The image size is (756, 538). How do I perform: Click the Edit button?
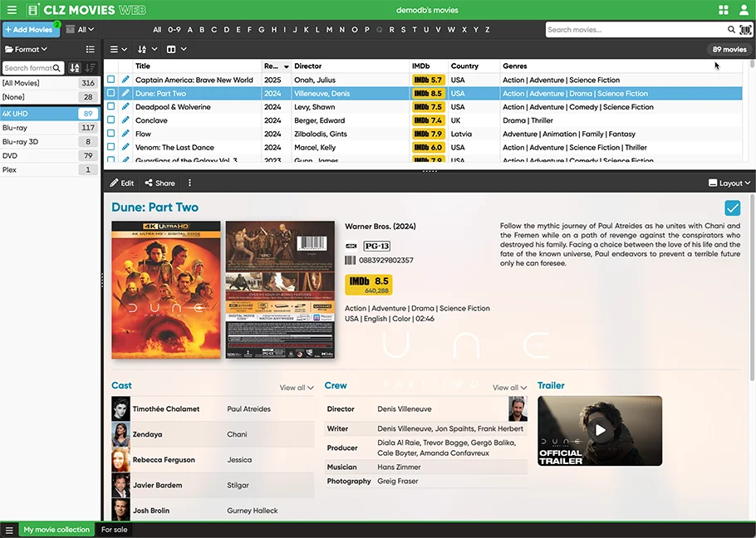(122, 183)
